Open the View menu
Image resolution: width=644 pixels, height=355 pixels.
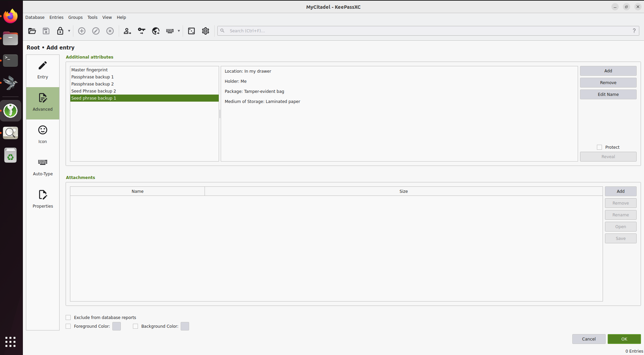(x=107, y=17)
